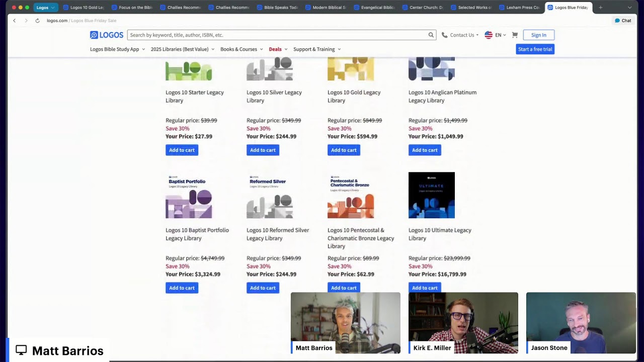The image size is (644, 362).
Task: Click the Baptist Portfolio product image
Action: (x=189, y=195)
